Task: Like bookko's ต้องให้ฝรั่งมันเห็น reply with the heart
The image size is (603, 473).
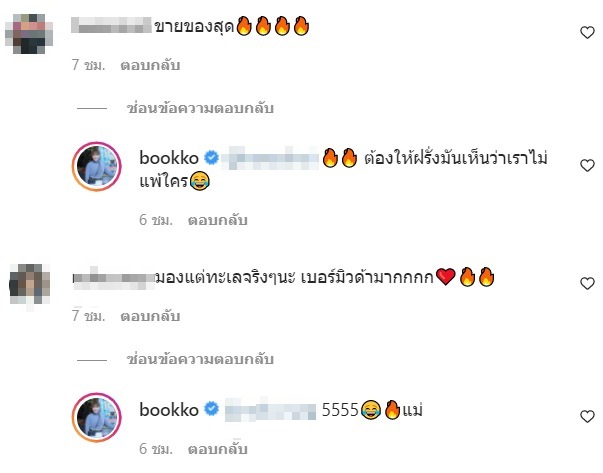Action: click(587, 165)
